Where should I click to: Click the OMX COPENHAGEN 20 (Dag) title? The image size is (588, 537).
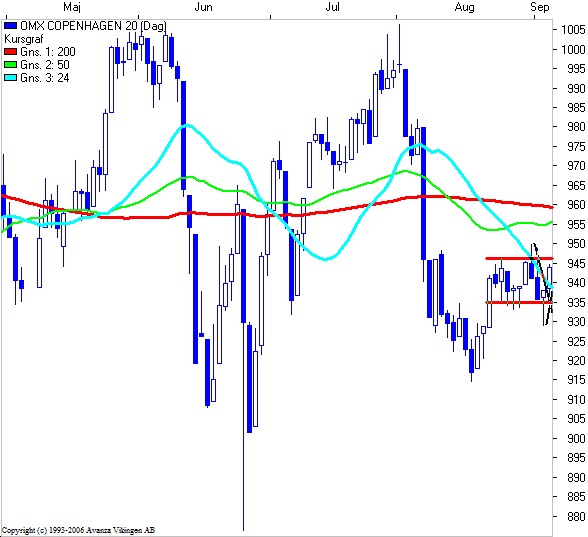click(x=93, y=26)
